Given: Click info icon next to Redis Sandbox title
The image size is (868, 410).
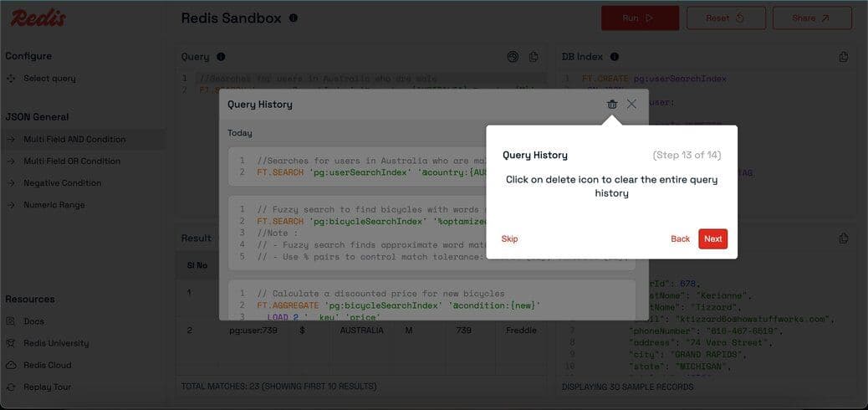Looking at the screenshot, I should pyautogui.click(x=293, y=18).
